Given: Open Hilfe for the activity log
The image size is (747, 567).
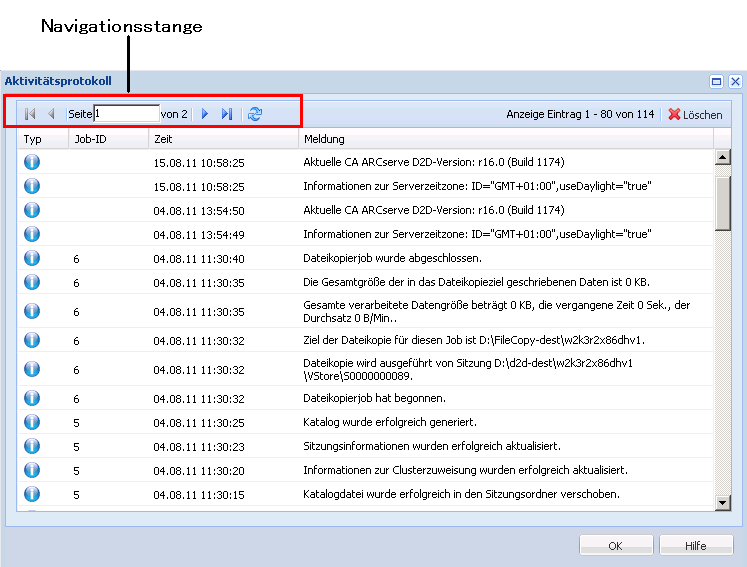Looking at the screenshot, I should [x=696, y=545].
